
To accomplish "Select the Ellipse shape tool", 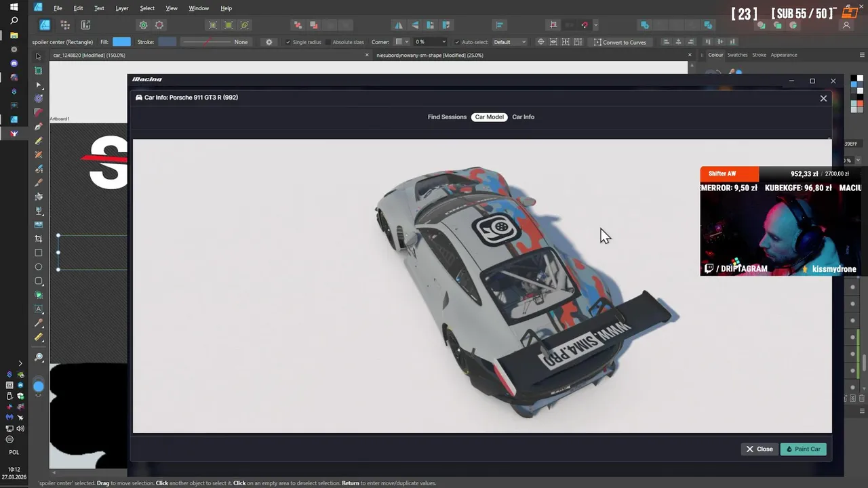I will point(39,267).
